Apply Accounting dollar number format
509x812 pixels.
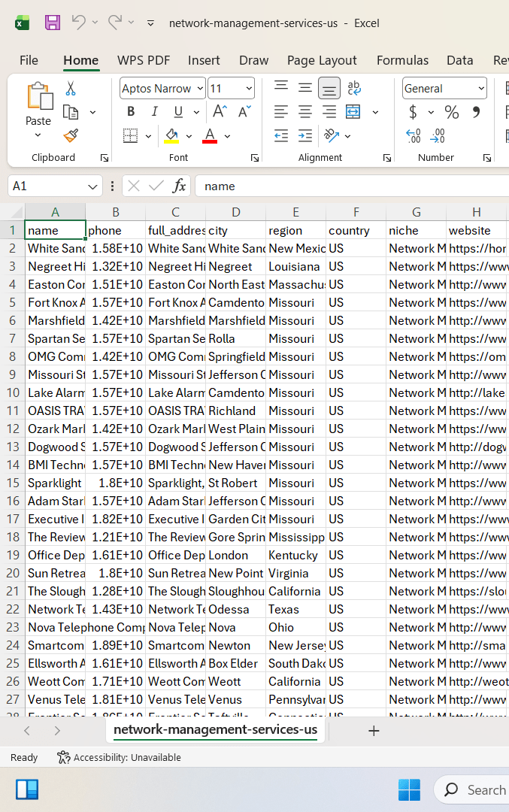(413, 112)
